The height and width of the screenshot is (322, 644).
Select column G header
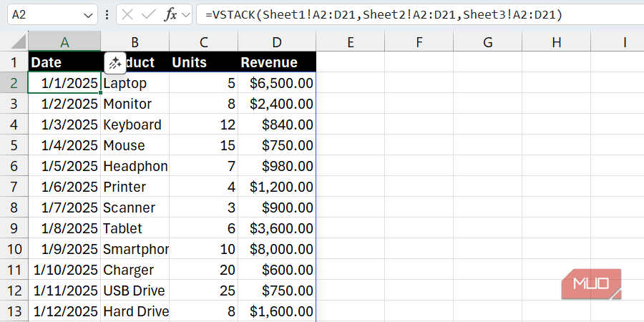coord(488,42)
